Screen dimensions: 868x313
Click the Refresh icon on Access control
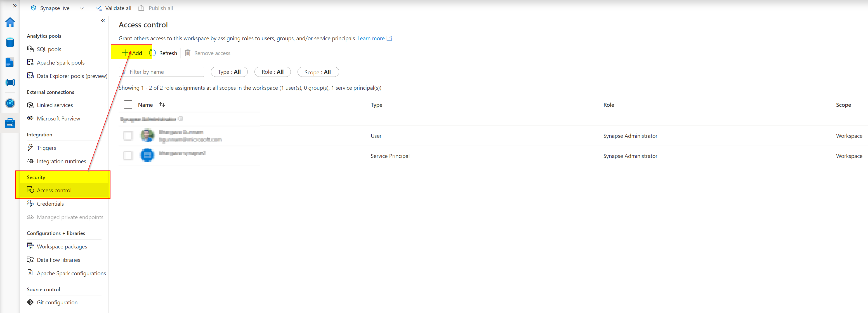coord(152,53)
